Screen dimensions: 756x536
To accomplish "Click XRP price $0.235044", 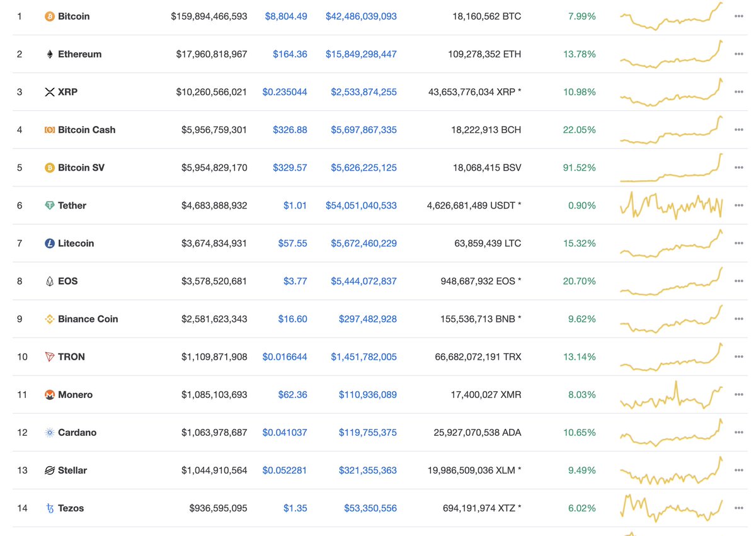I will pos(285,92).
